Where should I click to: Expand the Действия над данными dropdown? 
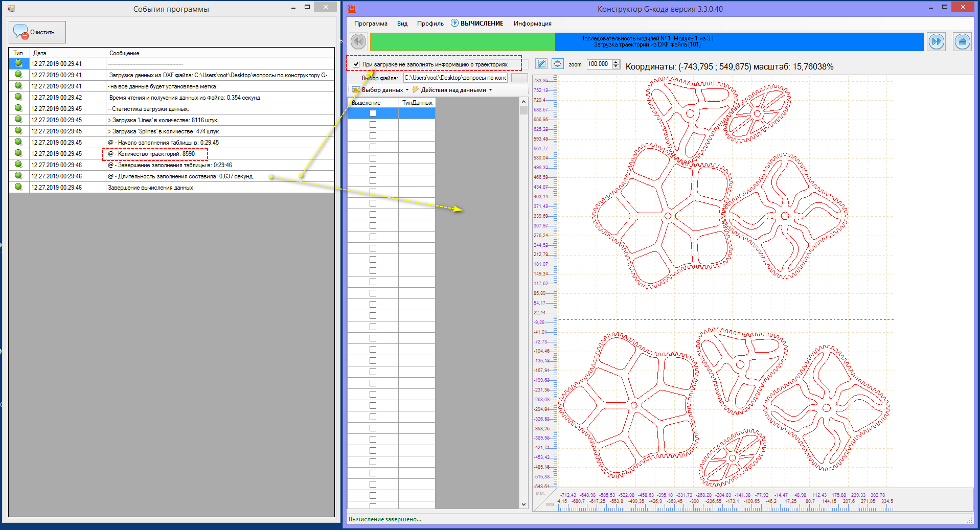[453, 90]
